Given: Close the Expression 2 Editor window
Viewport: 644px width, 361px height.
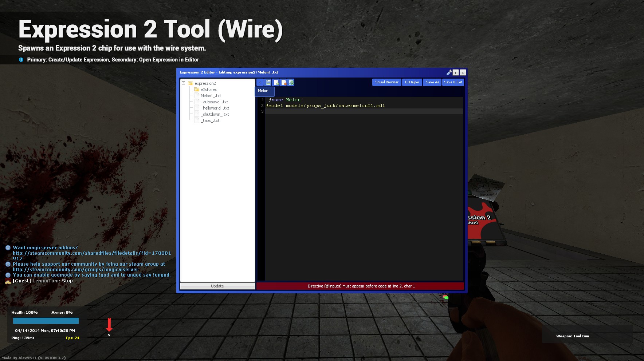Looking at the screenshot, I should [x=463, y=72].
